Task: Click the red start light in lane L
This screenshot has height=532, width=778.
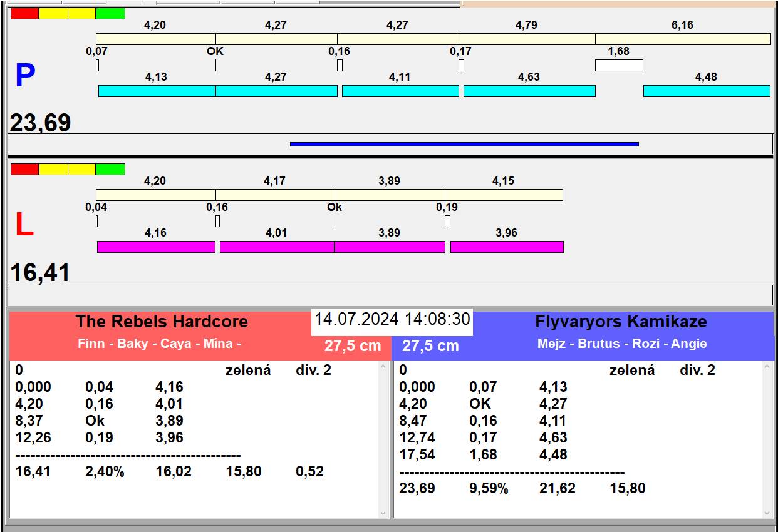Action: tap(24, 169)
